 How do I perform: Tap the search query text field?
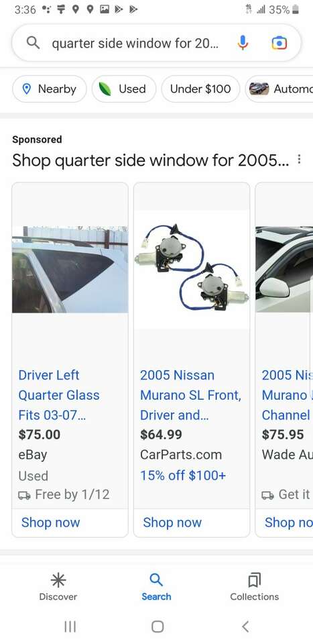click(x=135, y=43)
